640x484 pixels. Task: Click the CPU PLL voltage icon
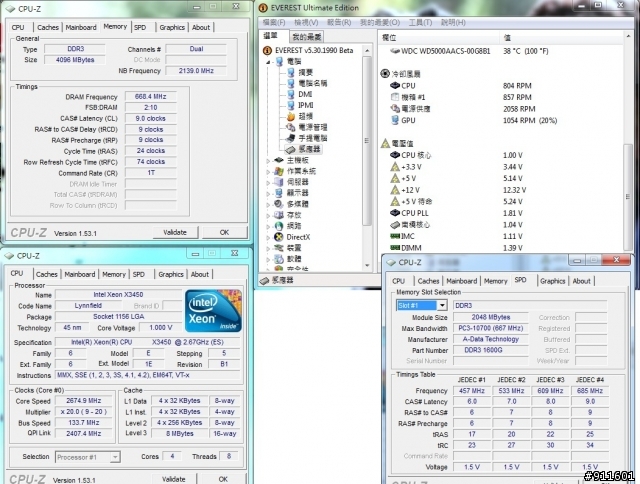(x=395, y=213)
